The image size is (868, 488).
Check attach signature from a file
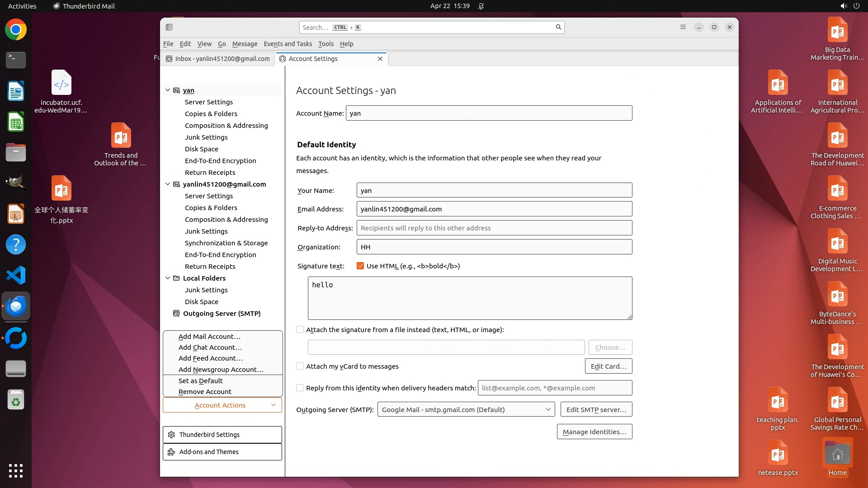click(x=300, y=330)
